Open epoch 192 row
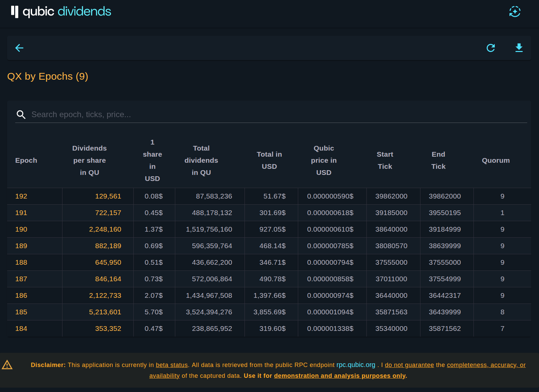This screenshot has width=539, height=392. tap(21, 196)
